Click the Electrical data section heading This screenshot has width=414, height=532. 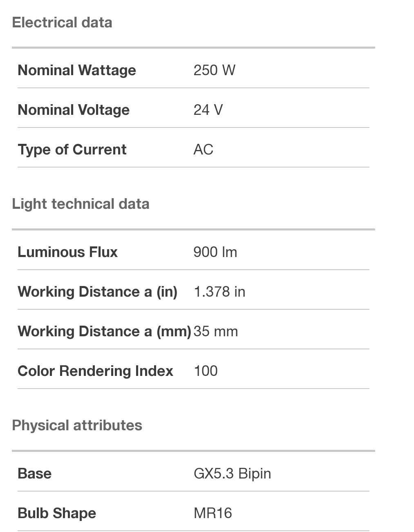pyautogui.click(x=62, y=22)
